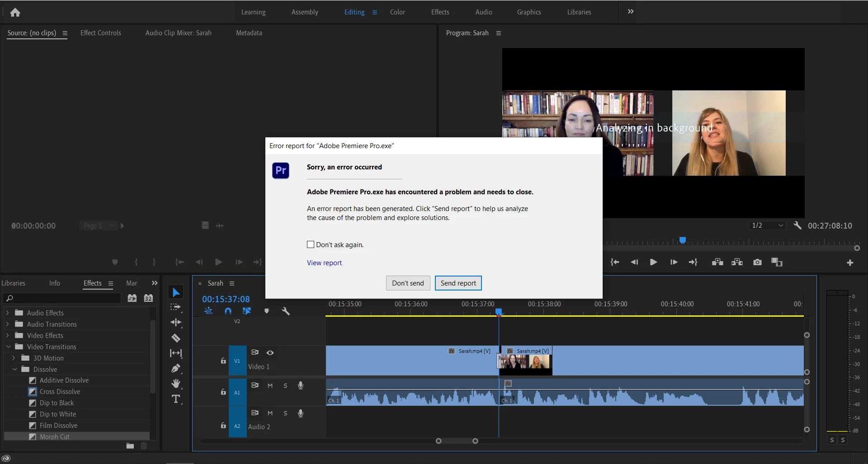Click the Send report button
This screenshot has height=464, width=868.
(x=458, y=283)
